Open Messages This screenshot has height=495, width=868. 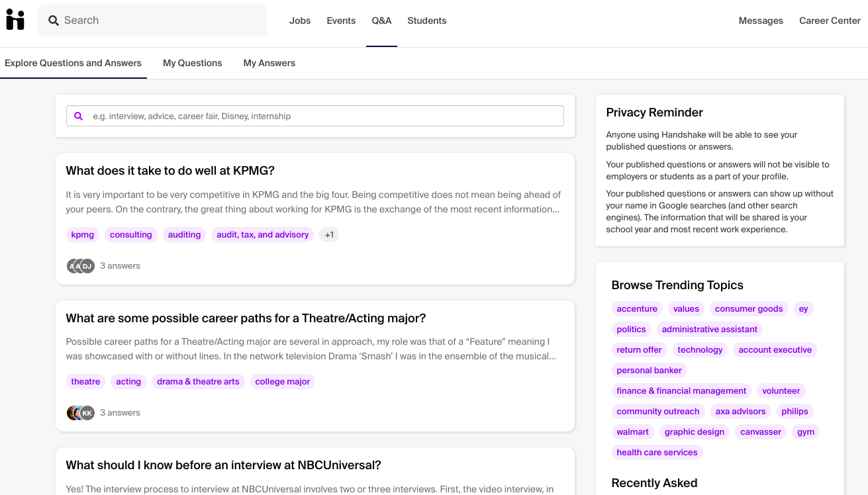[x=761, y=21]
